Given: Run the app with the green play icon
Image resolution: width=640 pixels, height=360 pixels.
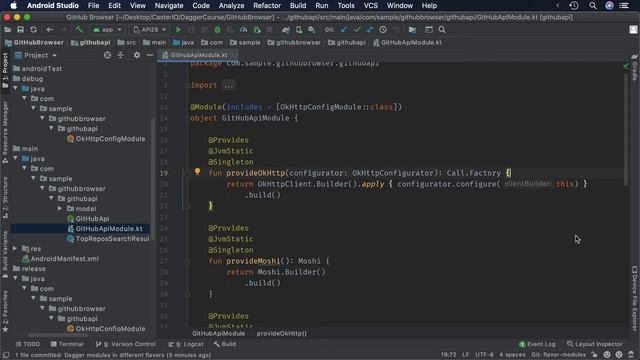Looking at the screenshot, I should (x=178, y=30).
